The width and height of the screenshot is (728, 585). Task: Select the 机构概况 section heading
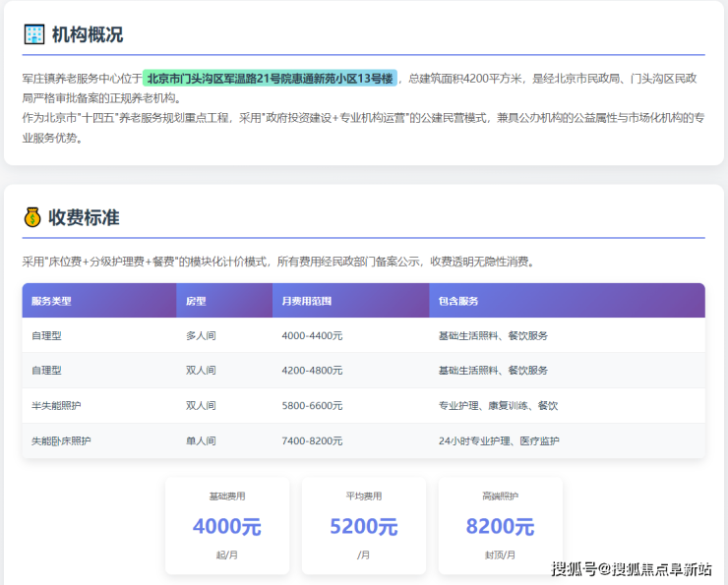(88, 34)
